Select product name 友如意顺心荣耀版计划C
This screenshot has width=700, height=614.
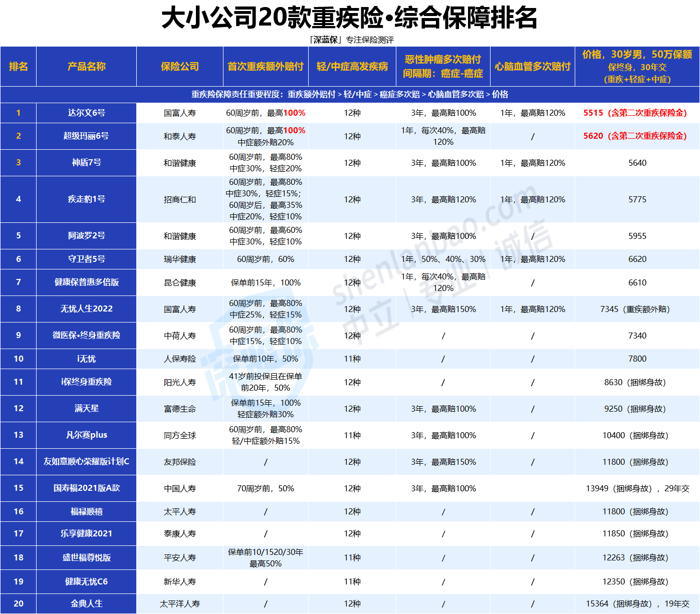[x=87, y=461]
